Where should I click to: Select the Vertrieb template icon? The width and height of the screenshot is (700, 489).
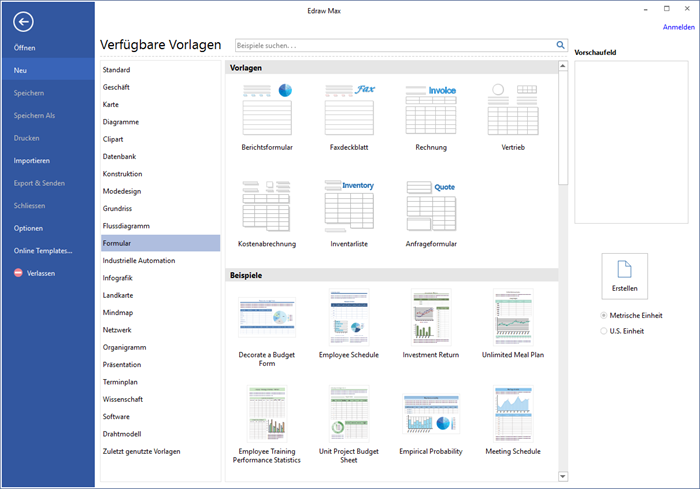[513, 109]
